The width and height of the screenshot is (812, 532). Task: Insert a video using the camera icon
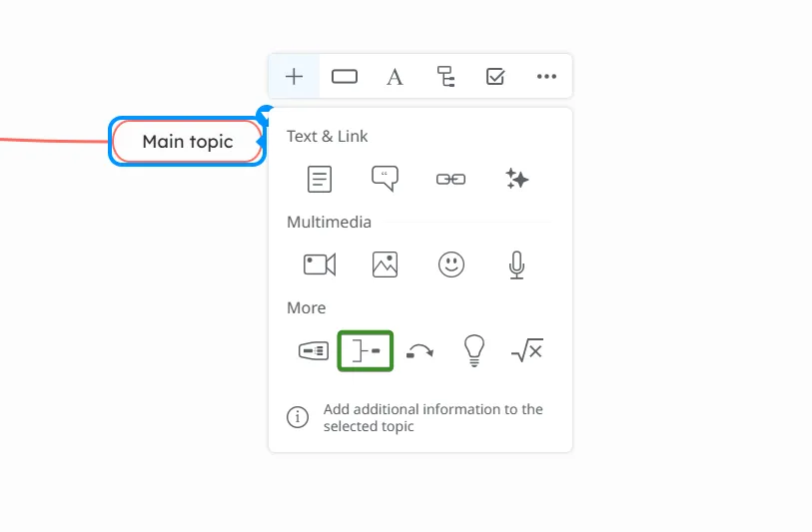click(x=320, y=265)
